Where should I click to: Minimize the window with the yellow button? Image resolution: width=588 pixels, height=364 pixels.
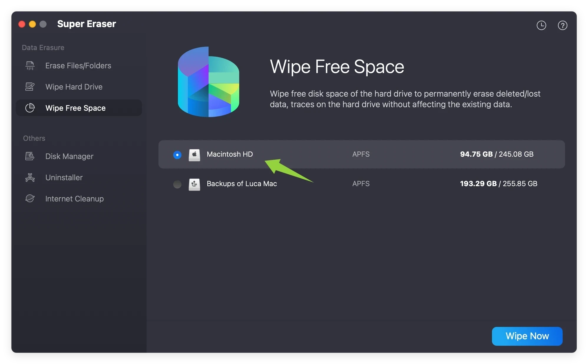(32, 24)
